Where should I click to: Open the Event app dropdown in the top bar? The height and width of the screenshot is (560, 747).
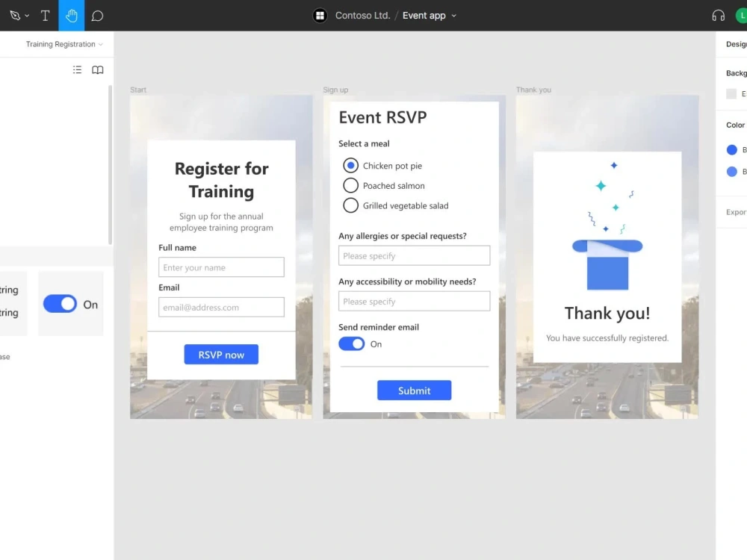click(453, 15)
